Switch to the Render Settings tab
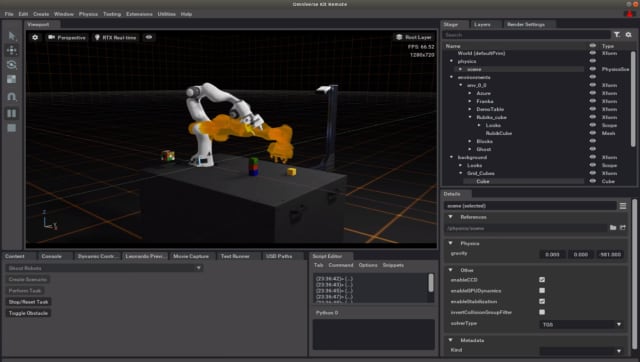Viewport: 640px width, 362px height. (x=526, y=24)
